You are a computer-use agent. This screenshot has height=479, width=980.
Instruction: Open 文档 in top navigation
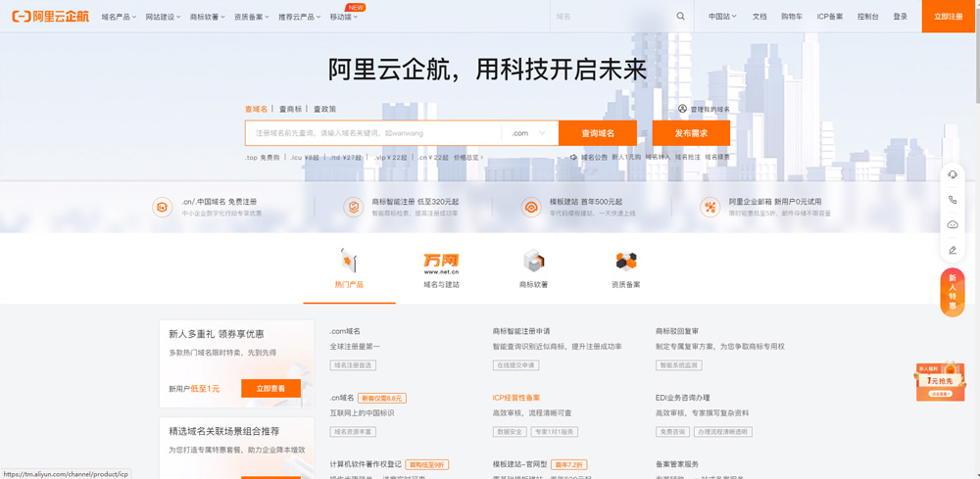click(x=759, y=17)
